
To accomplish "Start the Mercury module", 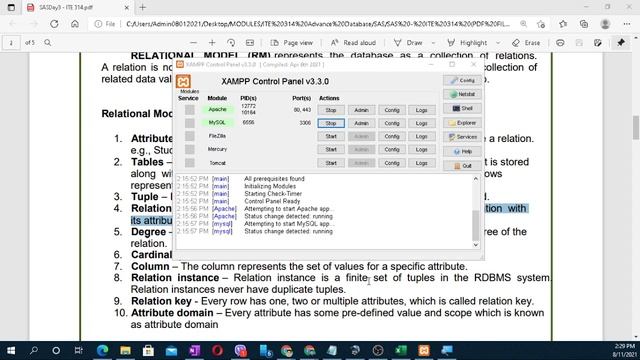I will coord(331,150).
